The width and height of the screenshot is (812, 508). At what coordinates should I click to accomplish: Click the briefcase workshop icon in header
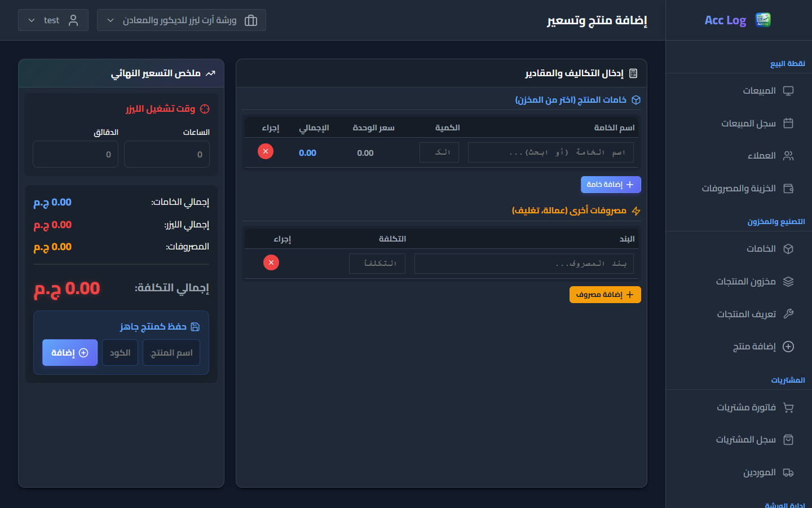(x=251, y=20)
